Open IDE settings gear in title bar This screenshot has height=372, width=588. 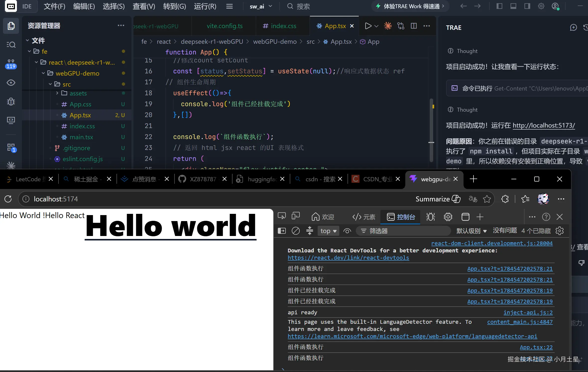[x=541, y=6]
